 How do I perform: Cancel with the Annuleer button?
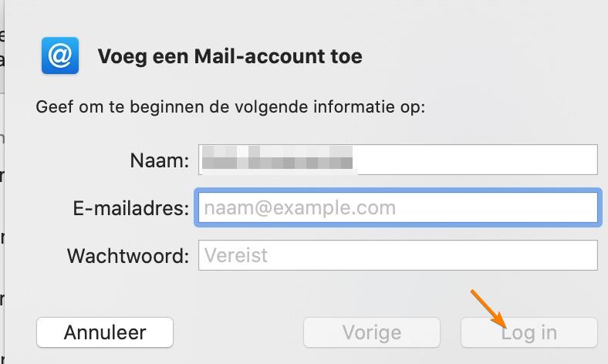[105, 332]
